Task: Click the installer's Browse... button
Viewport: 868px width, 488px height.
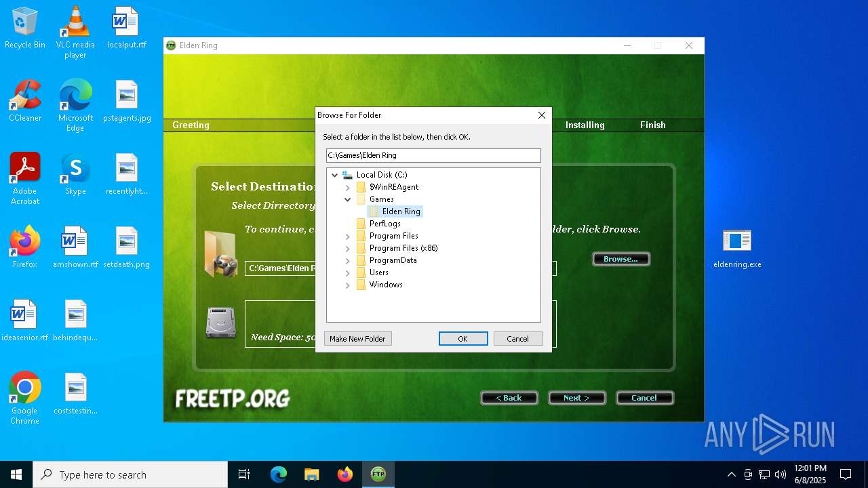Action: (621, 259)
